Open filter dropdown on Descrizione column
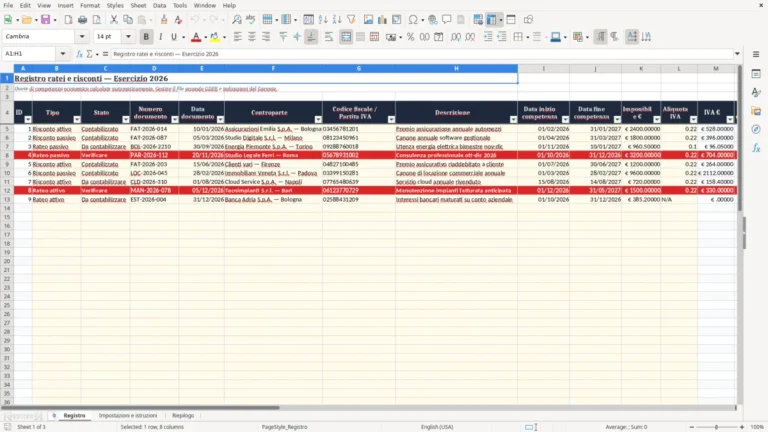The width and height of the screenshot is (768, 432). click(x=513, y=120)
